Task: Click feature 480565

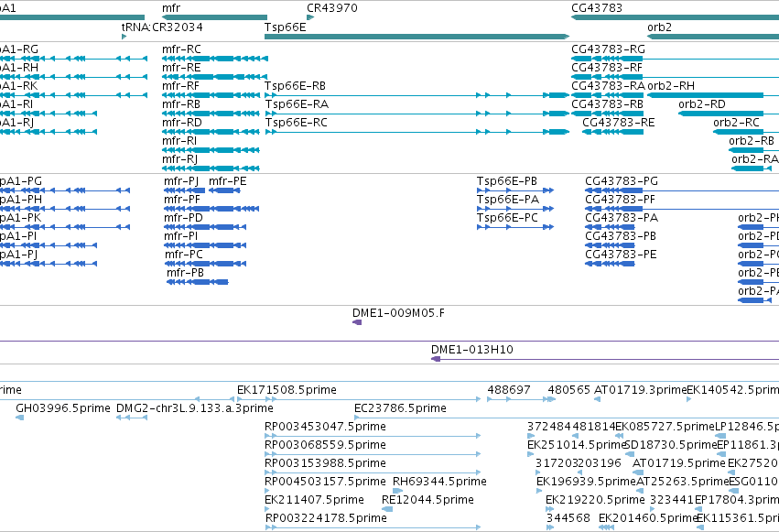Action: coord(551,399)
